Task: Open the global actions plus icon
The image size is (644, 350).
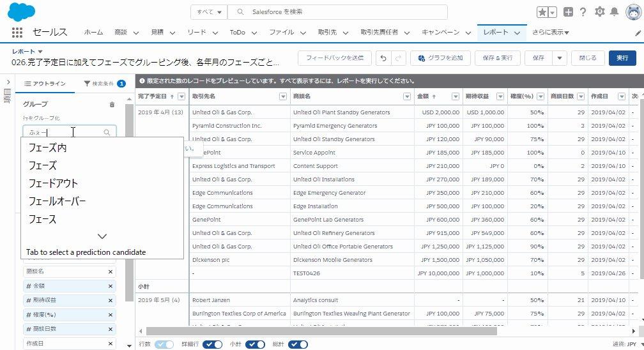Action: tap(568, 12)
